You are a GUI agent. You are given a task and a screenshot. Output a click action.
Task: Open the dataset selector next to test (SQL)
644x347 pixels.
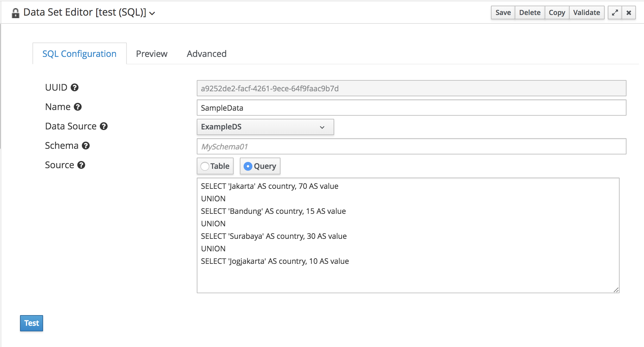[x=152, y=13]
